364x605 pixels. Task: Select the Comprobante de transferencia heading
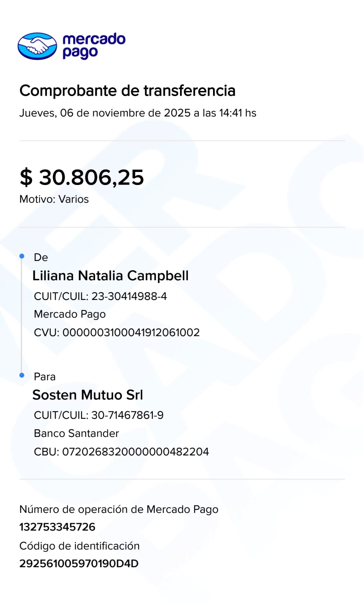(127, 91)
